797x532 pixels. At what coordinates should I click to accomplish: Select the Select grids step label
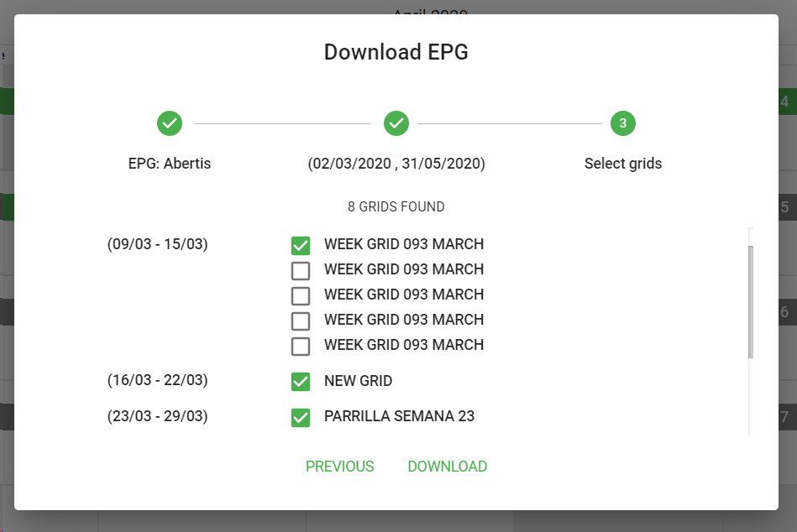(x=623, y=164)
